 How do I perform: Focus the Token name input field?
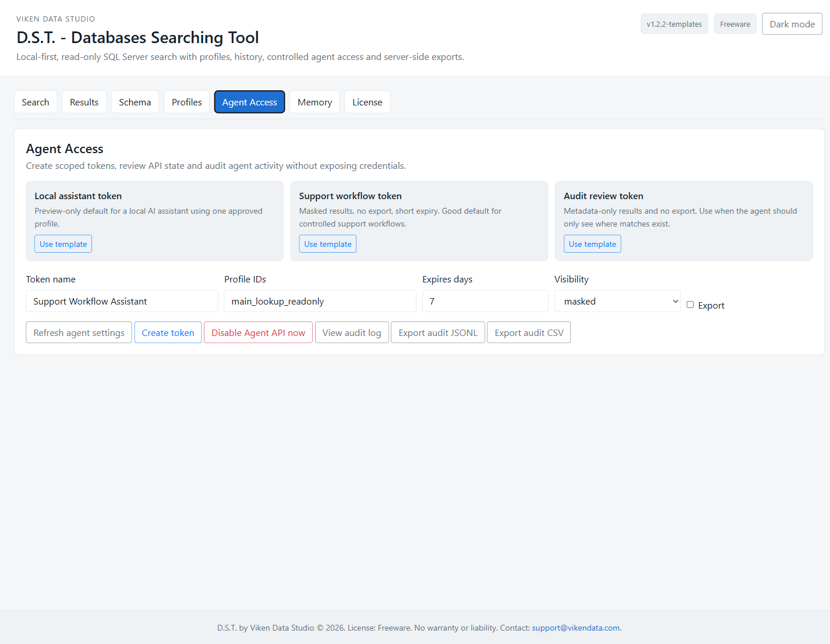(122, 301)
